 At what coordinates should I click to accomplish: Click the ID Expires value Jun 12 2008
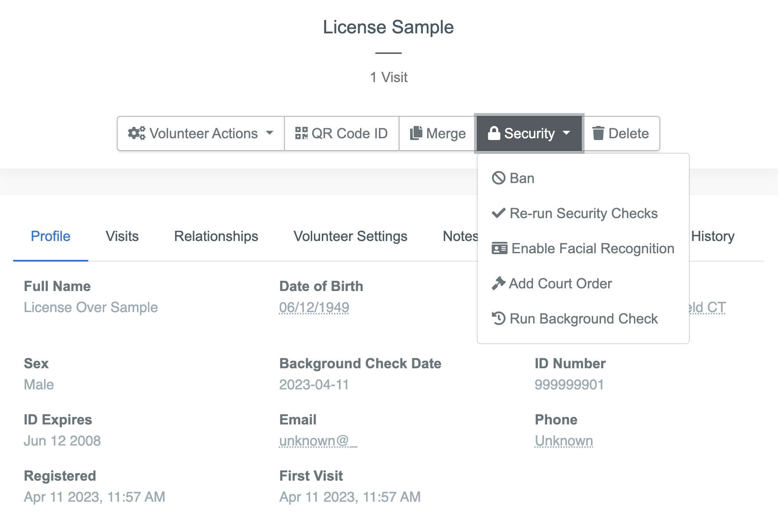(x=62, y=441)
